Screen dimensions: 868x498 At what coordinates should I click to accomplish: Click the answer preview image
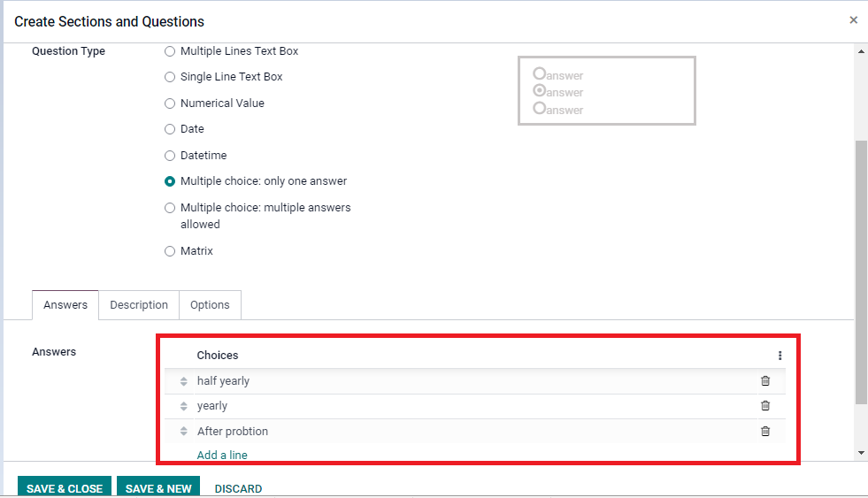(607, 91)
